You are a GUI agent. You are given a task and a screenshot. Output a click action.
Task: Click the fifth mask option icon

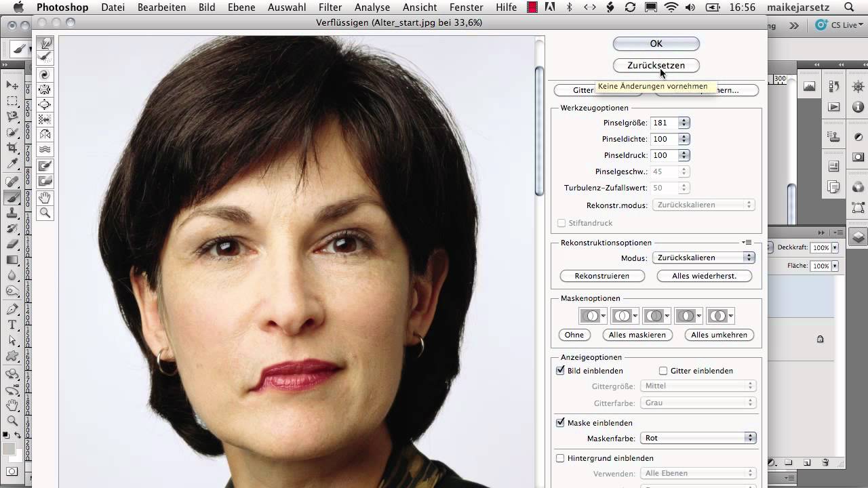coord(720,316)
